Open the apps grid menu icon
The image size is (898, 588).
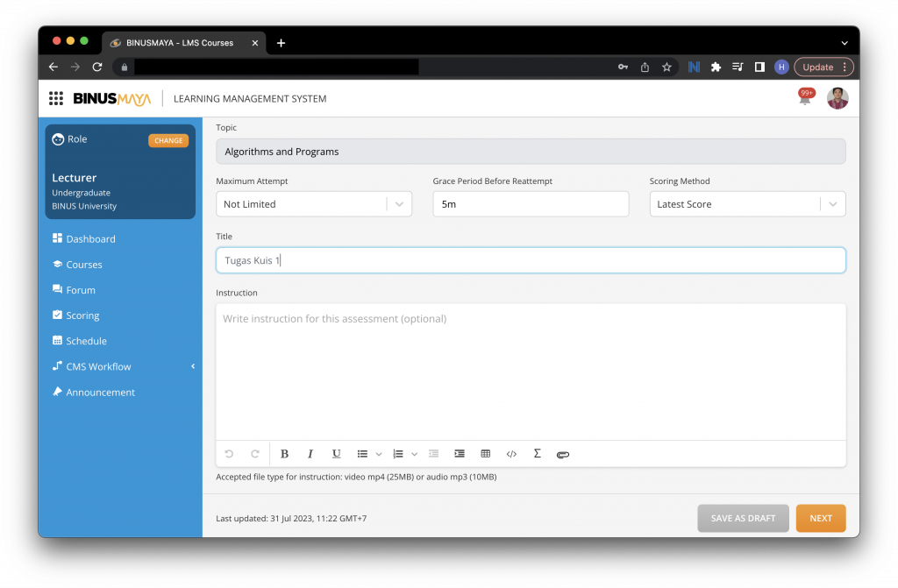pyautogui.click(x=55, y=98)
